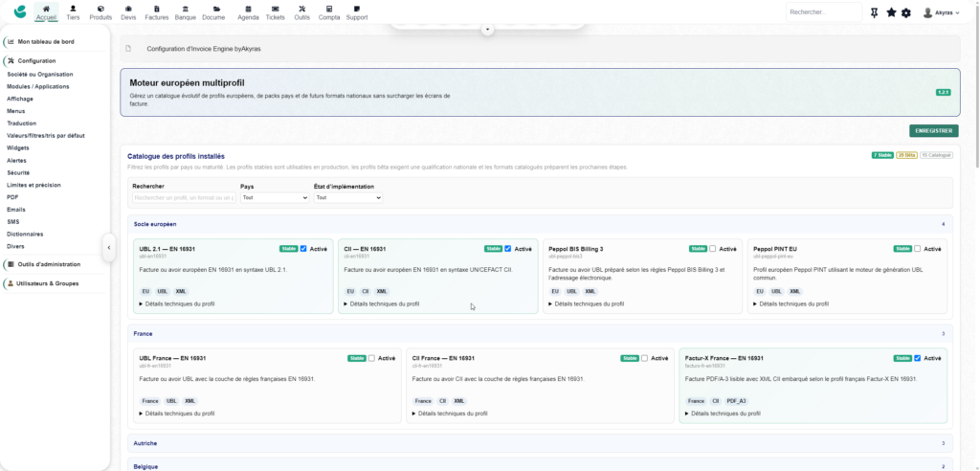
Task: Click the 29 Bêta badge
Action: [x=906, y=155]
